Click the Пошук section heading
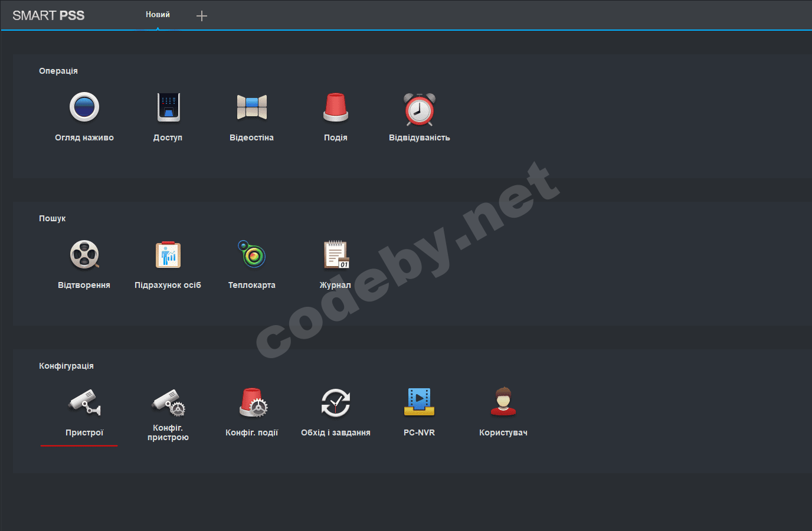 pyautogui.click(x=53, y=218)
